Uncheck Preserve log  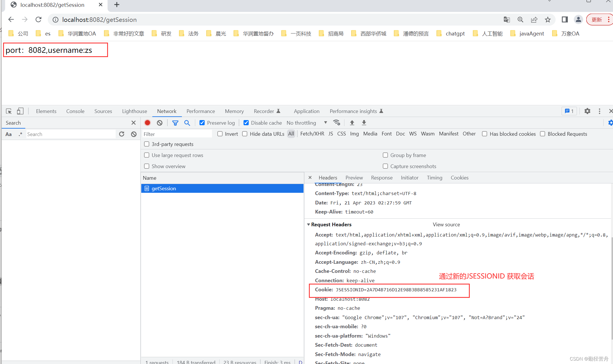click(202, 123)
